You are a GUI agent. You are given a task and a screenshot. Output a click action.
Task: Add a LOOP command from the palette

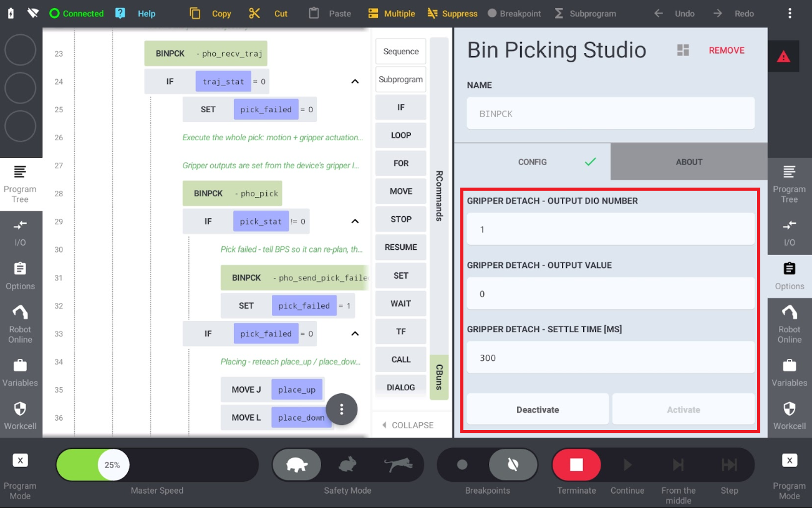(x=401, y=135)
